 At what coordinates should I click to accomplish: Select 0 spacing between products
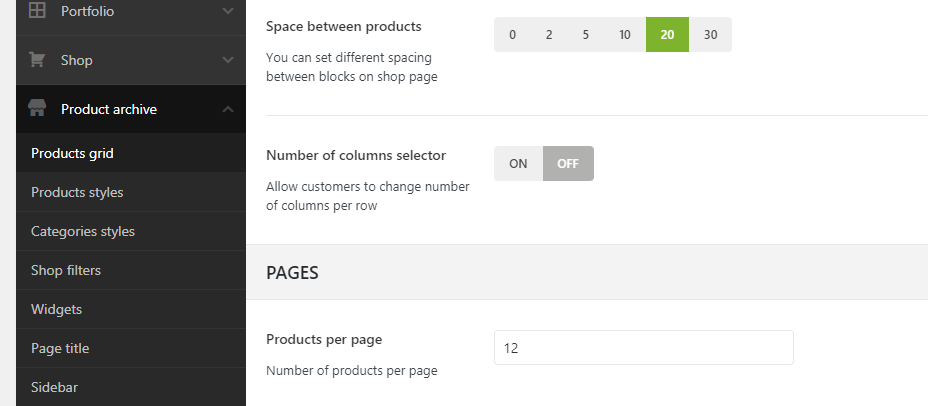click(512, 34)
